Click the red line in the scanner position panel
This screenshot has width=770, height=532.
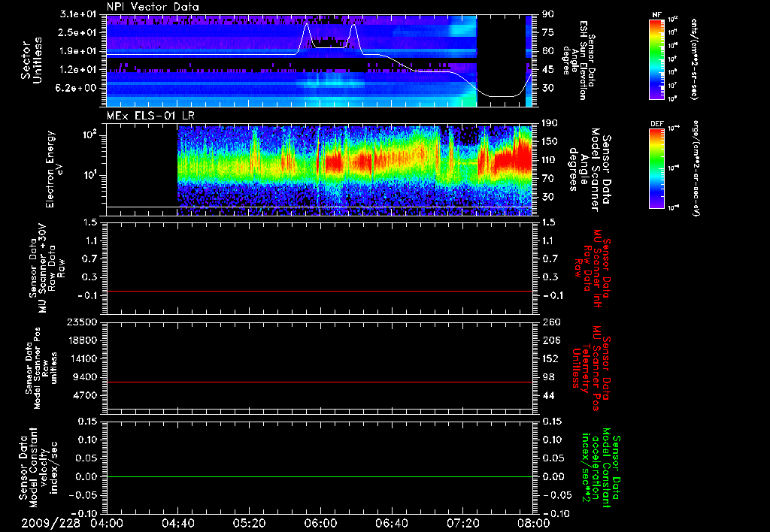click(x=320, y=382)
